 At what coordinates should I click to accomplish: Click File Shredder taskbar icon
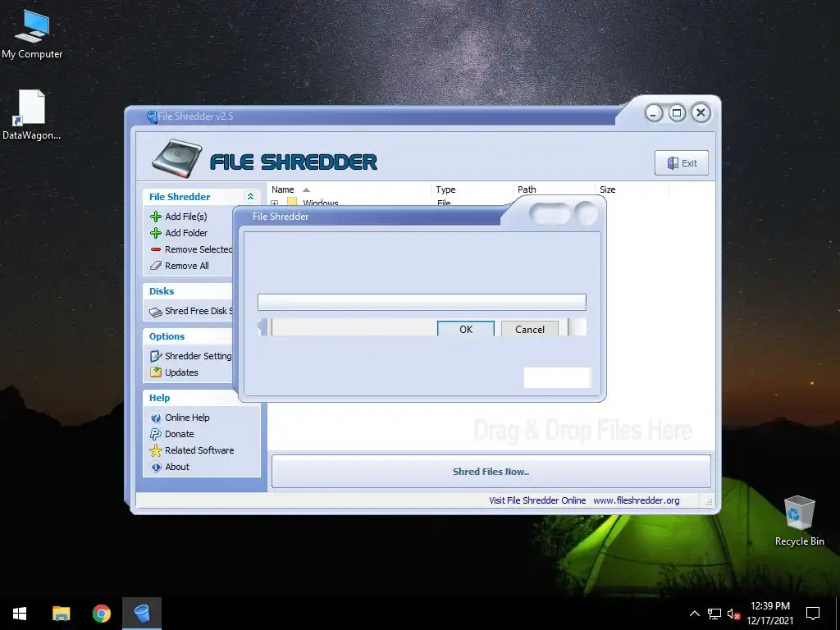tap(142, 614)
